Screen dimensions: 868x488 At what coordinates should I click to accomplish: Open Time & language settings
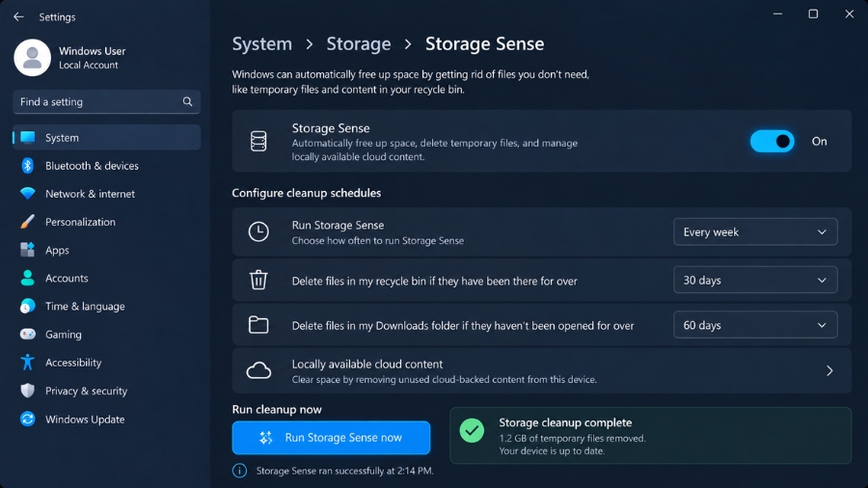[107, 306]
